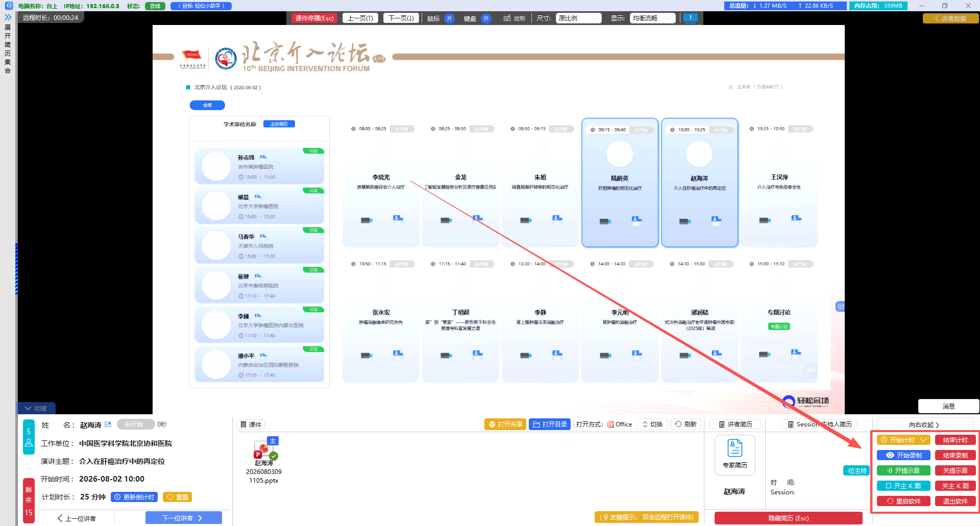Open the Session 主持人简历 tab
980x526 pixels.
pyautogui.click(x=820, y=424)
